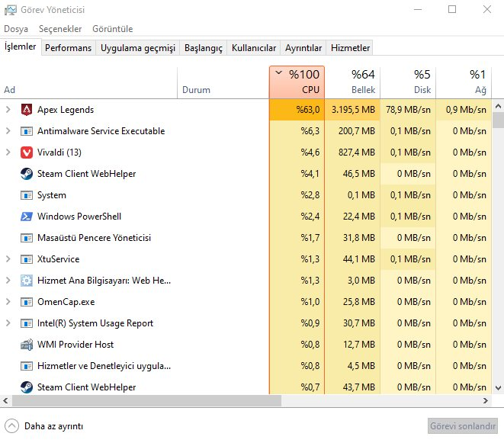Switch to the Başlangıç tab
The width and height of the screenshot is (504, 443).
[x=204, y=48]
